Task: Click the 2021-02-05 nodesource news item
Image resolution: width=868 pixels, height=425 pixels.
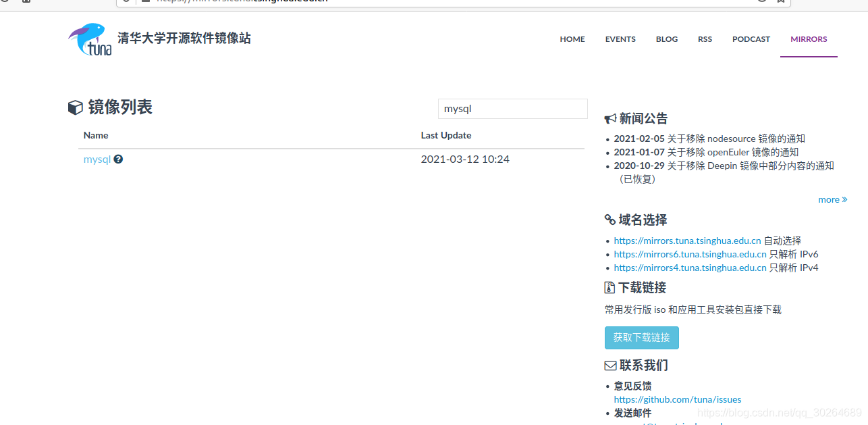Action: 709,139
